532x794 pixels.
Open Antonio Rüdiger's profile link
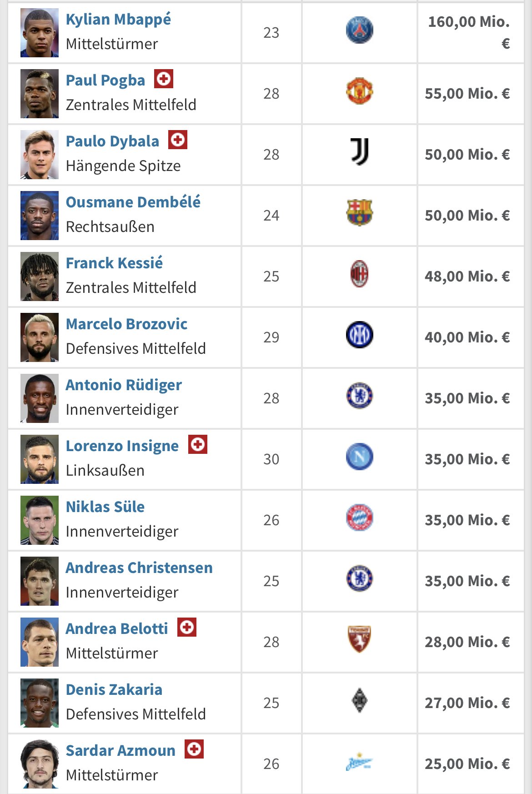124,385
